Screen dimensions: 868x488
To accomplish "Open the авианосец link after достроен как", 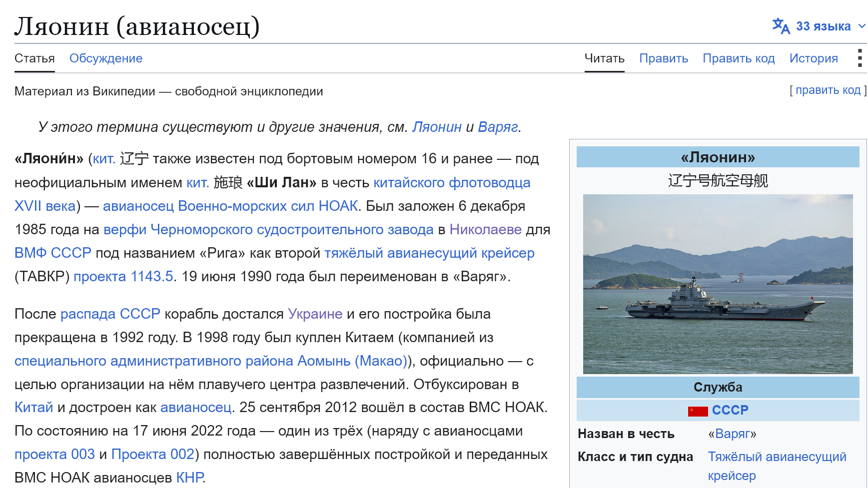I will pyautogui.click(x=196, y=407).
